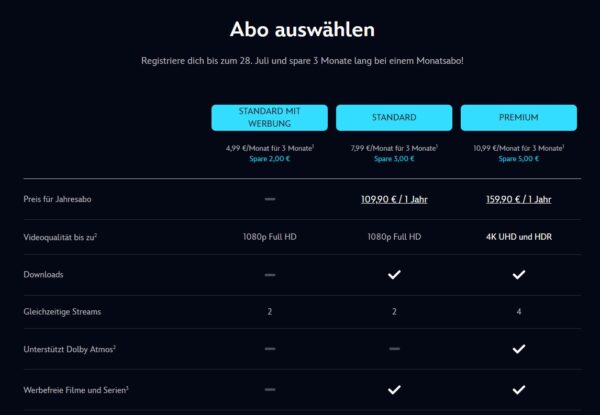
Task: Click Downloads dash under Standard mit Werbung
Action: [x=270, y=275]
